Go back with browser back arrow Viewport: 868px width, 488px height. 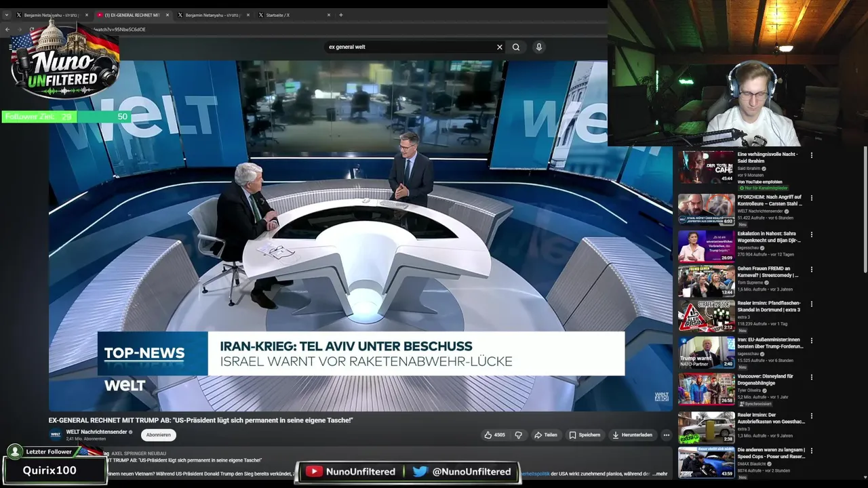pos(7,30)
